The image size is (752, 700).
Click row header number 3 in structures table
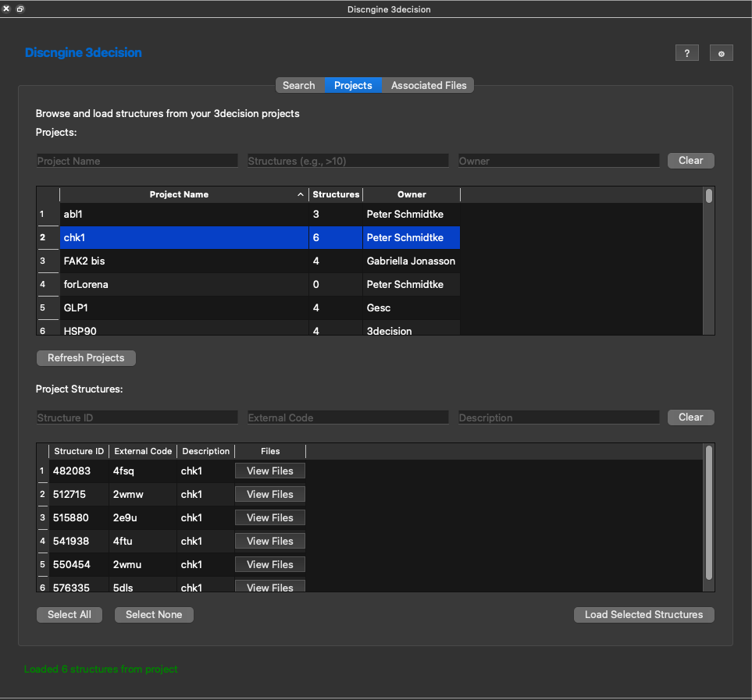(43, 518)
